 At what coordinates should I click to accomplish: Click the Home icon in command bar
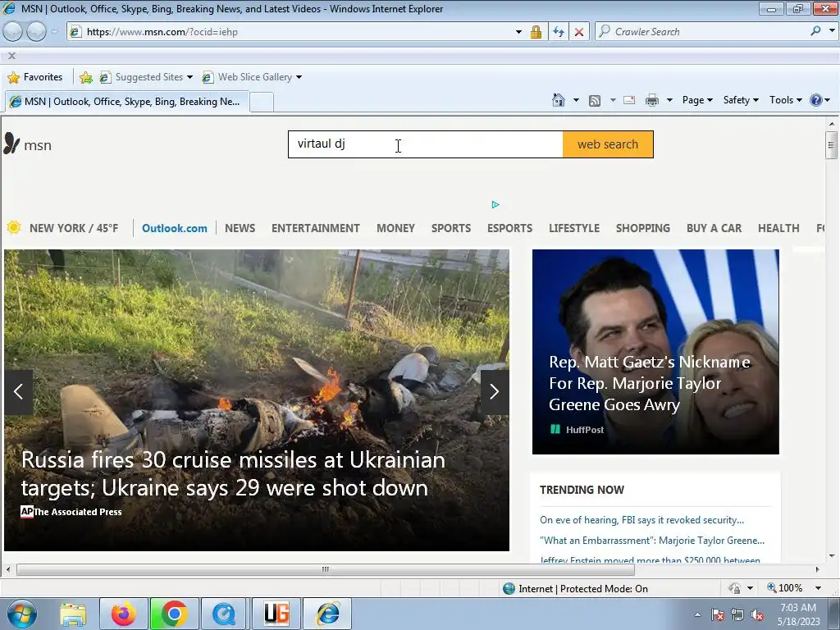(x=558, y=100)
